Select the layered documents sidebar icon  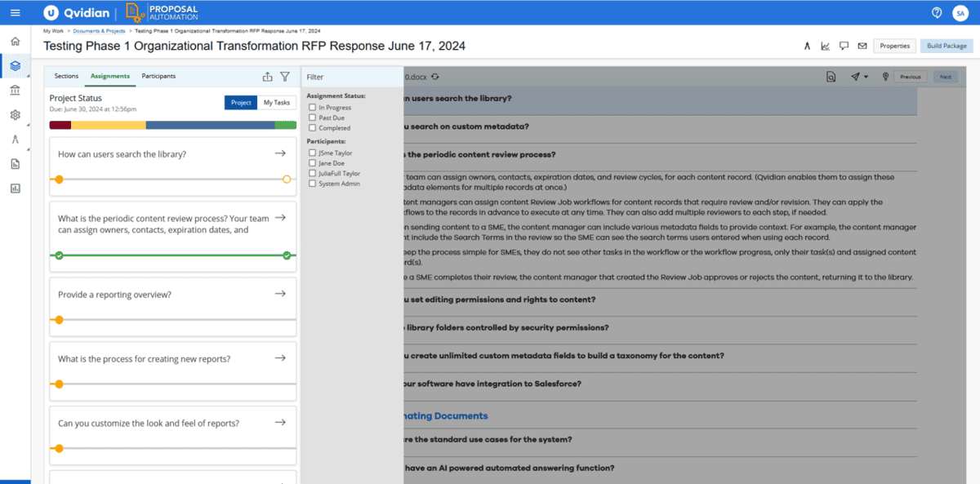coord(14,66)
